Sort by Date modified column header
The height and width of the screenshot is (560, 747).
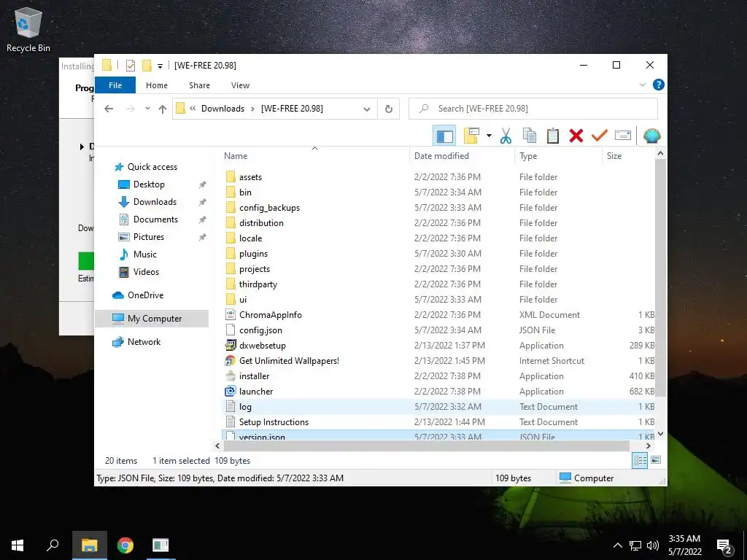[441, 156]
